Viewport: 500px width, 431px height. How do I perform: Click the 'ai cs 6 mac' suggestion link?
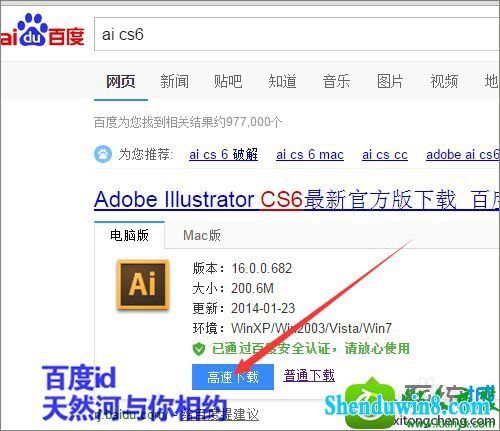(x=310, y=155)
